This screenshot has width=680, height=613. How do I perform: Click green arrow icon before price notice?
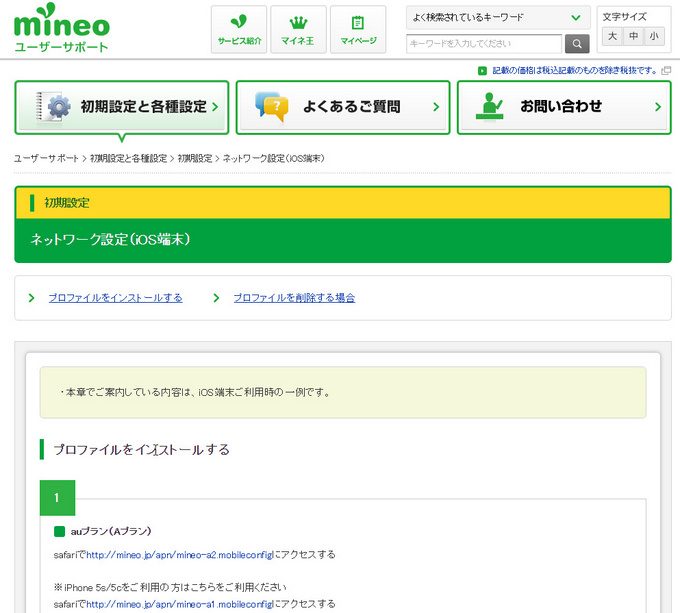(x=482, y=71)
